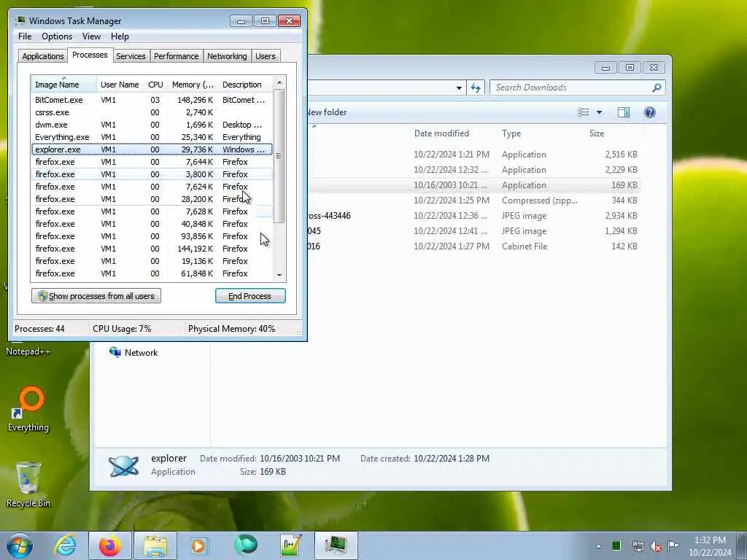Sort processes by Memory column
Screen dimensions: 747x560
click(x=193, y=85)
